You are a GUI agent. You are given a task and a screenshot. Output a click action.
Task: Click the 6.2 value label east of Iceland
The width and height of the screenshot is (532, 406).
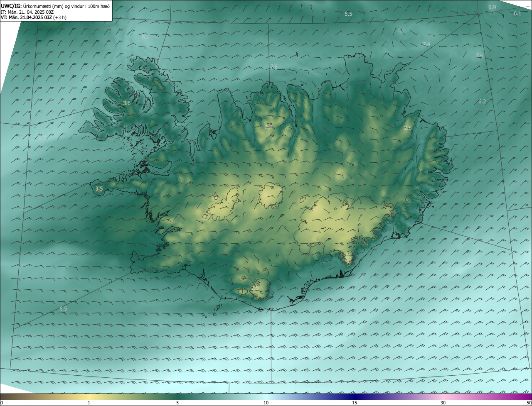pyautogui.click(x=482, y=102)
